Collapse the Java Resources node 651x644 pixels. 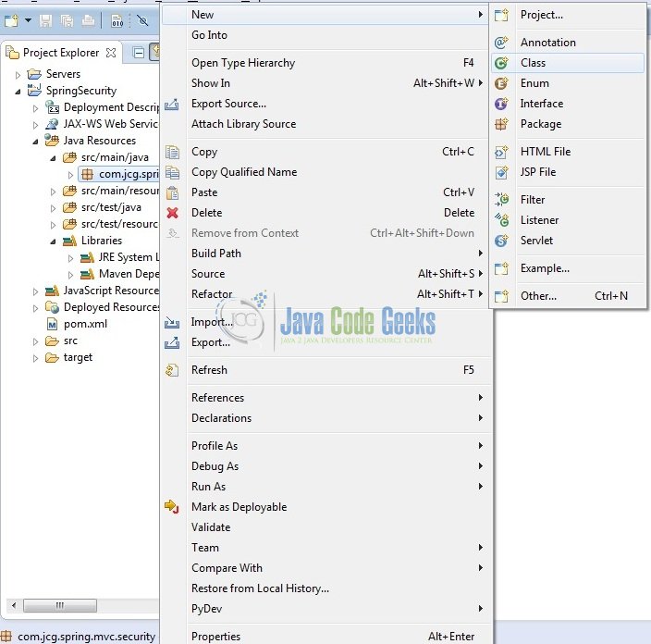click(x=35, y=142)
